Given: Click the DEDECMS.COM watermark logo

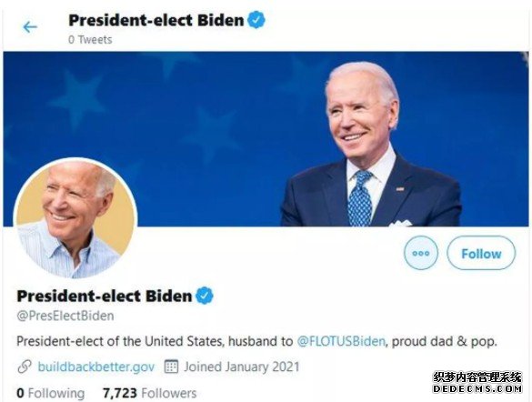Looking at the screenshot, I should [x=477, y=383].
